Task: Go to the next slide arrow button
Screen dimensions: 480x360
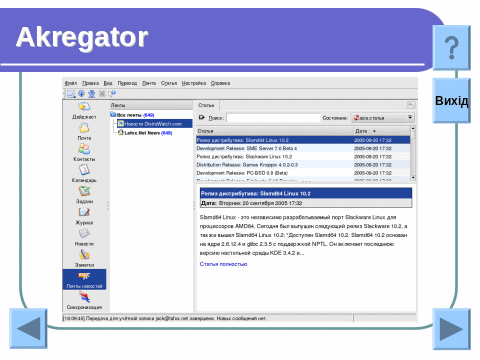Action: click(452, 329)
